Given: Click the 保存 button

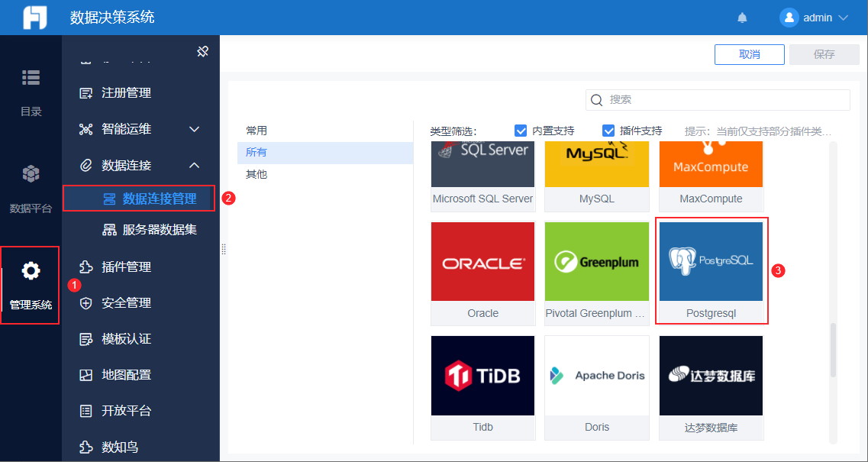Looking at the screenshot, I should click(x=824, y=54).
